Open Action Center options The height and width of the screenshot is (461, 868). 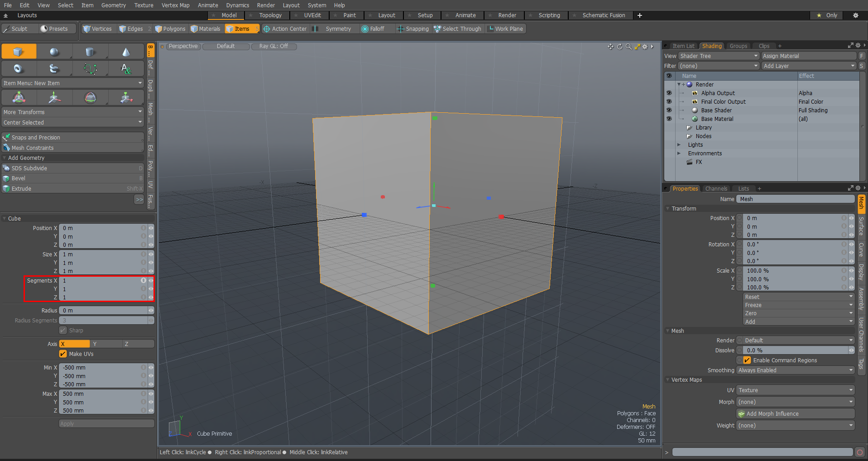(x=285, y=29)
